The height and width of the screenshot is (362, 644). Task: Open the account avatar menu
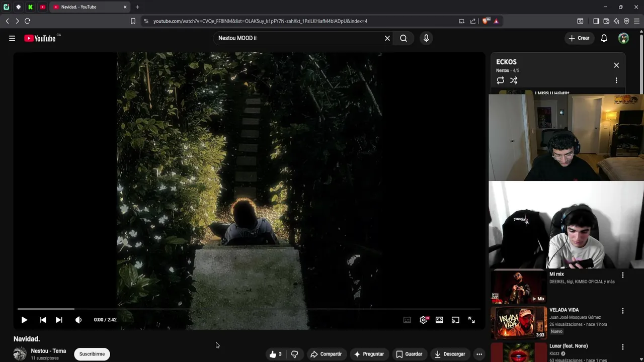click(623, 38)
